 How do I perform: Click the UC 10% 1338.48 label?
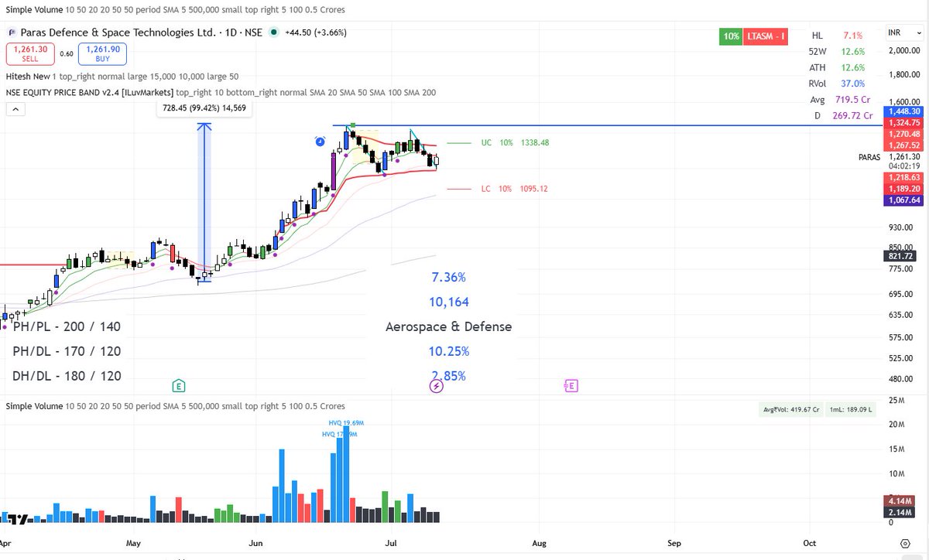pyautogui.click(x=515, y=142)
